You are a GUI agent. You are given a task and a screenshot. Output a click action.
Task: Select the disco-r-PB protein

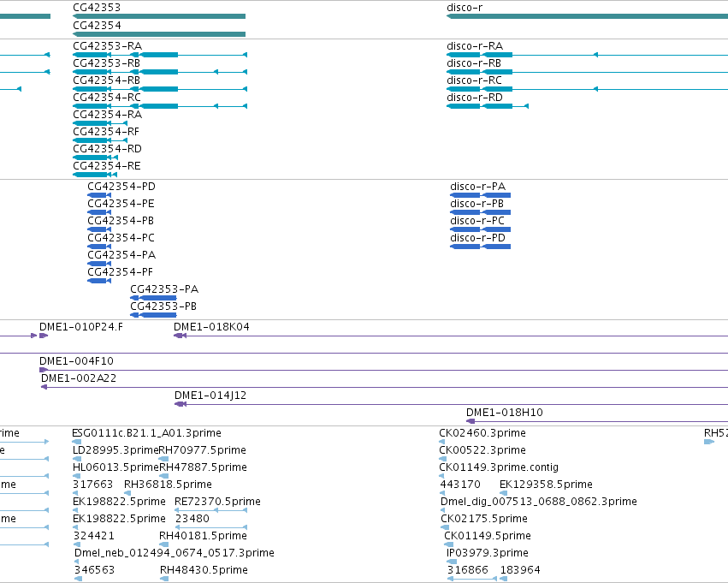coord(476,204)
